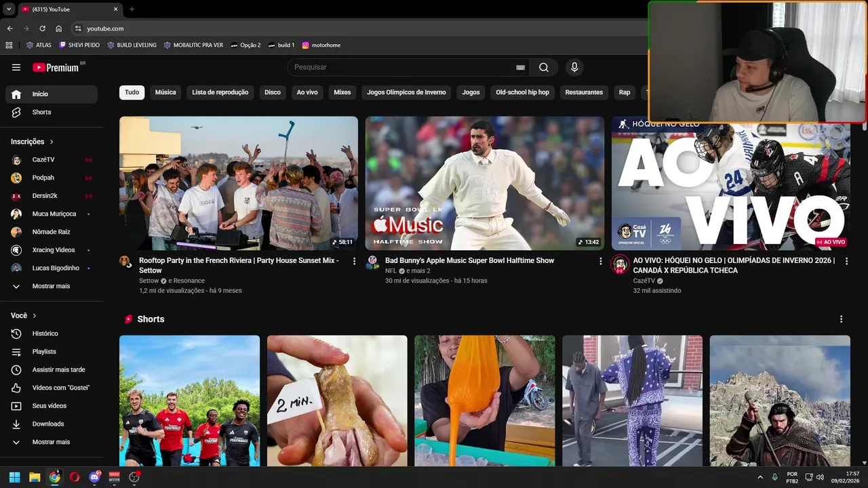Open the on-screen keyboard icon in search box
The image size is (868, 488).
coord(520,67)
